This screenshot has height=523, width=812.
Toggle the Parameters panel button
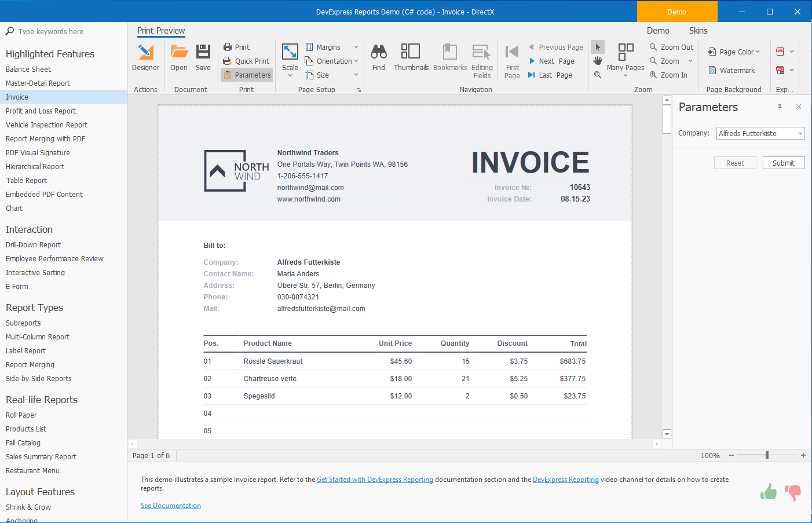point(247,75)
